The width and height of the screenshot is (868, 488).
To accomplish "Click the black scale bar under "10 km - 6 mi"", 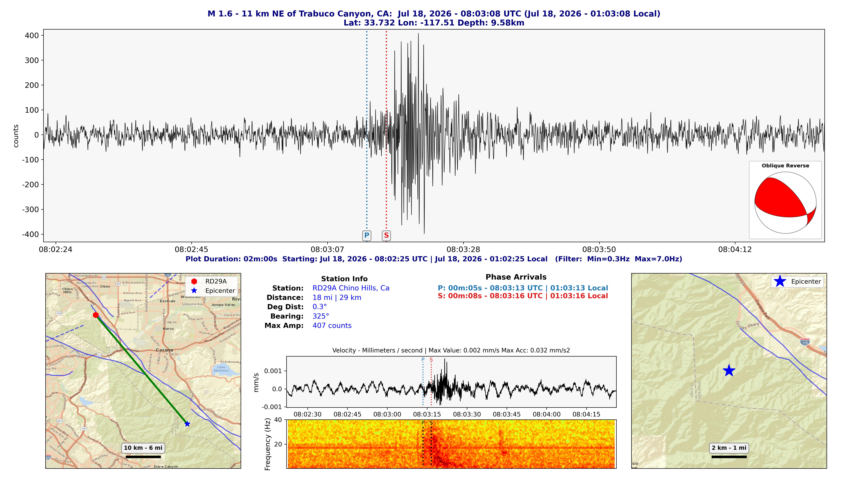I will [x=143, y=457].
